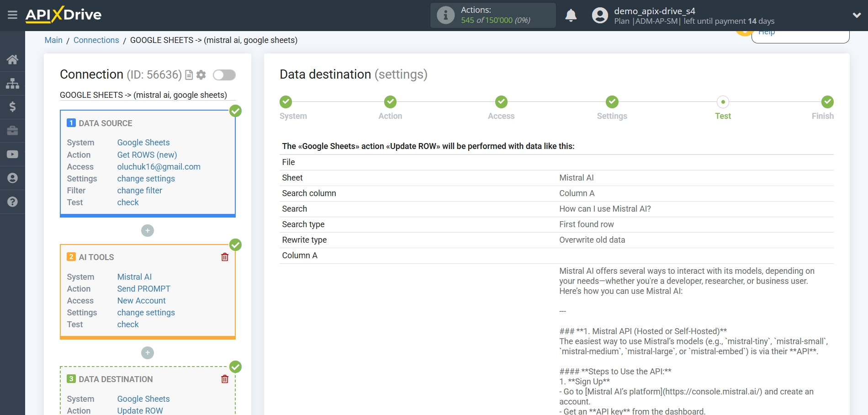
Task: Open the hamburger menu
Action: [x=12, y=15]
